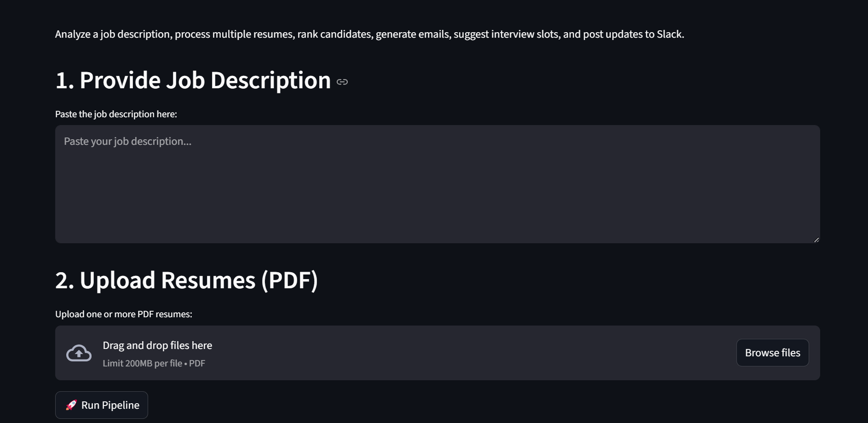This screenshot has height=423, width=868.
Task: Select the '2. Upload Resumes (PDF)' heading
Action: (186, 280)
